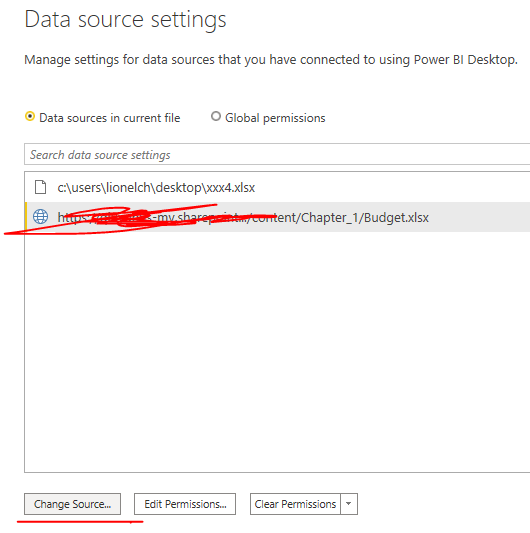Select the c:\users\lionelch\desktop\xxx4.xlsx entry
530x533 pixels.
coord(277,187)
